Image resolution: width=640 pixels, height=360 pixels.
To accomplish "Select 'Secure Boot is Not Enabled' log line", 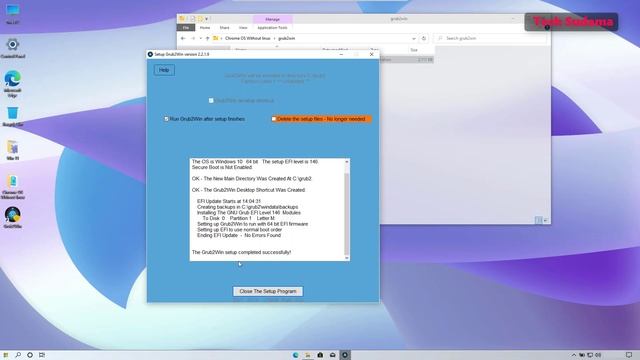I will click(x=222, y=167).
